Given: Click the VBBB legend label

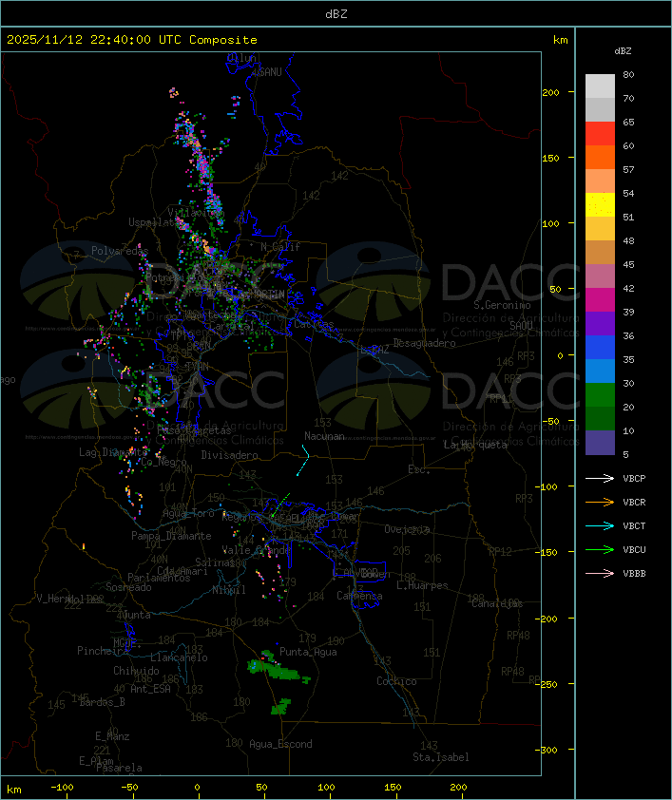Looking at the screenshot, I should tap(634, 574).
